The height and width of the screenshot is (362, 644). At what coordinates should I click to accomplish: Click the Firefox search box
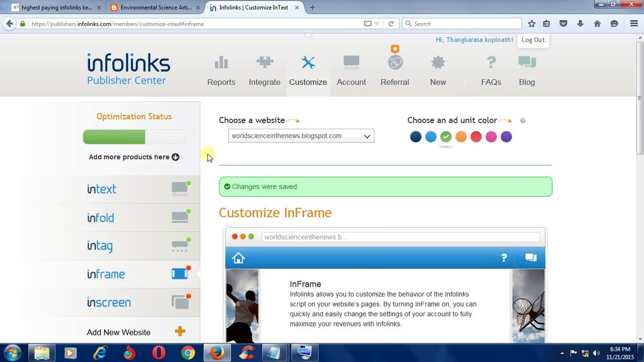[x=462, y=24]
